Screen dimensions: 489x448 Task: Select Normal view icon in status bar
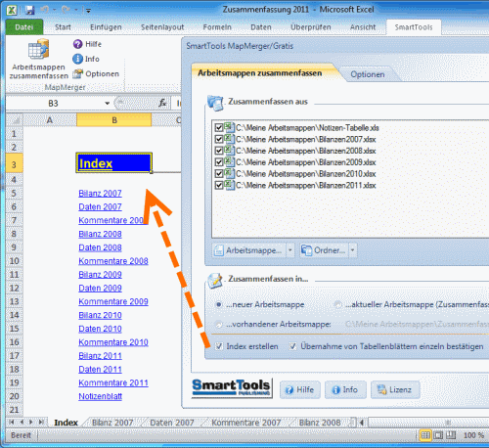[x=425, y=435]
